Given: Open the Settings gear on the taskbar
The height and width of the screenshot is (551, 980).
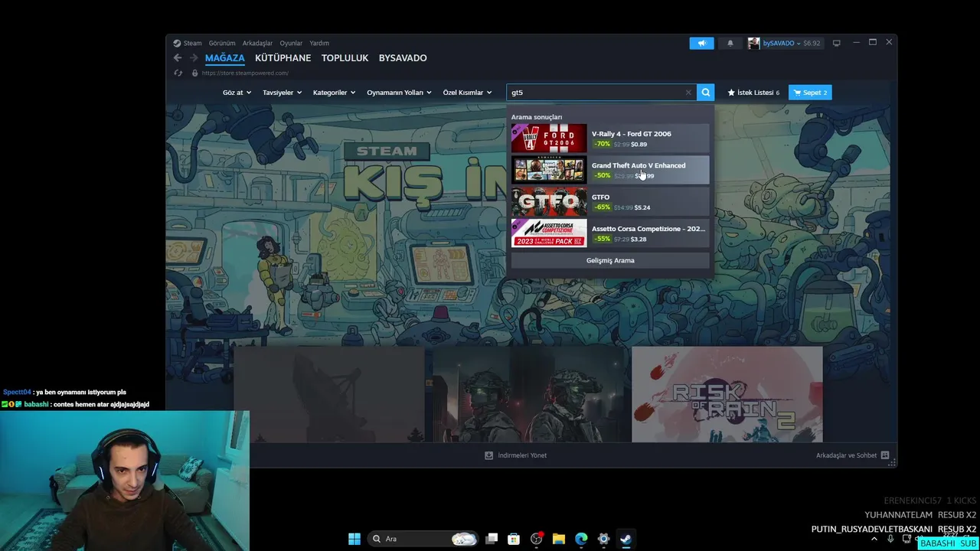Looking at the screenshot, I should point(603,539).
